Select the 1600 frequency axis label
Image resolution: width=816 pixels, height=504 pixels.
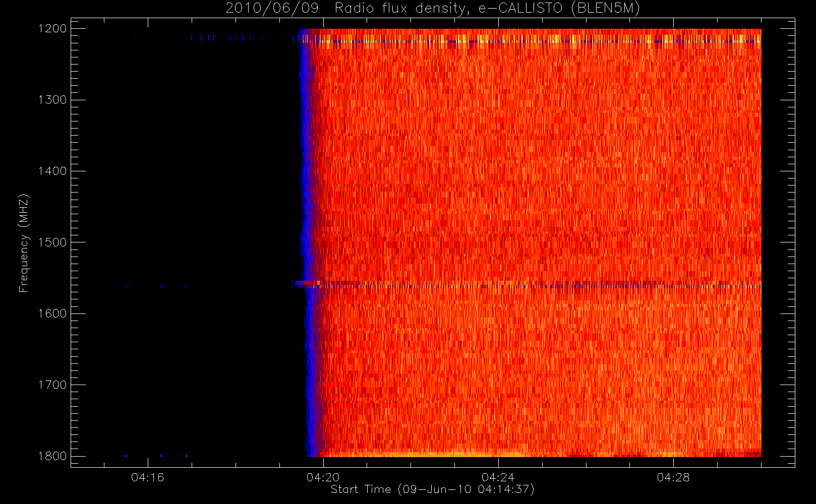pyautogui.click(x=52, y=313)
